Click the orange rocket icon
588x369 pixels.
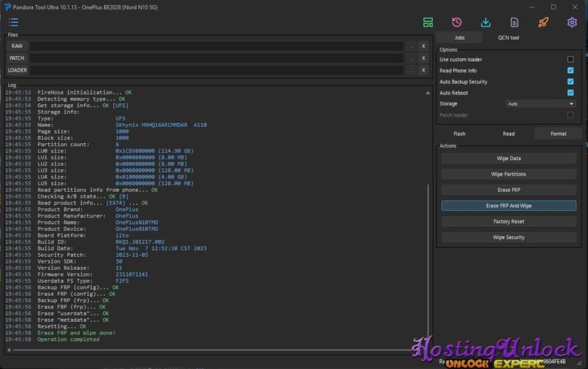(x=544, y=22)
